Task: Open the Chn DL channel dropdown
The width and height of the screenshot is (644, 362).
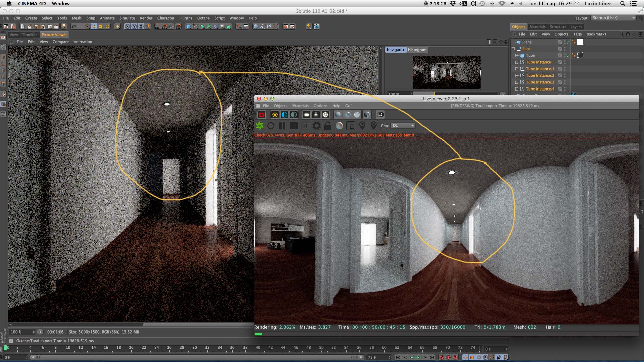Action: [403, 126]
